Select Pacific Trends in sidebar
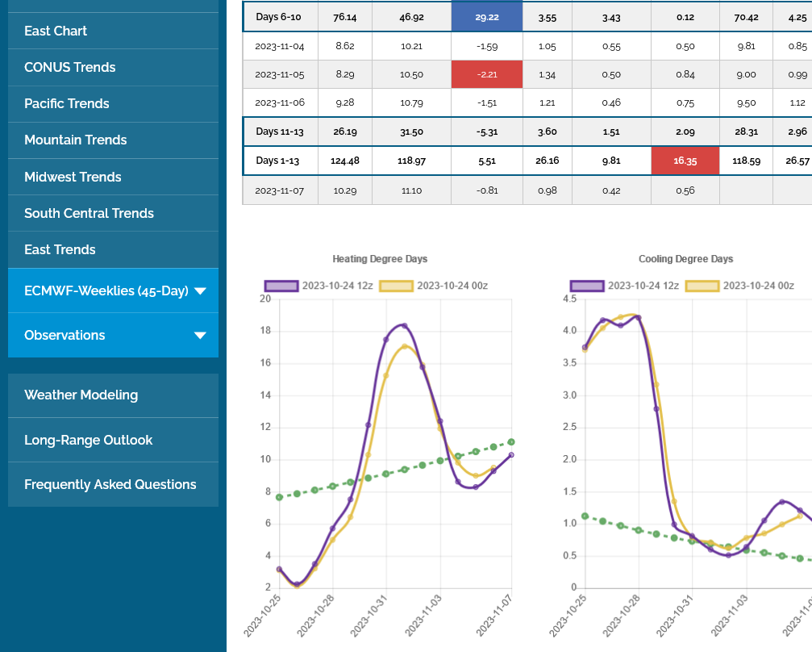The image size is (812, 652). [67, 103]
